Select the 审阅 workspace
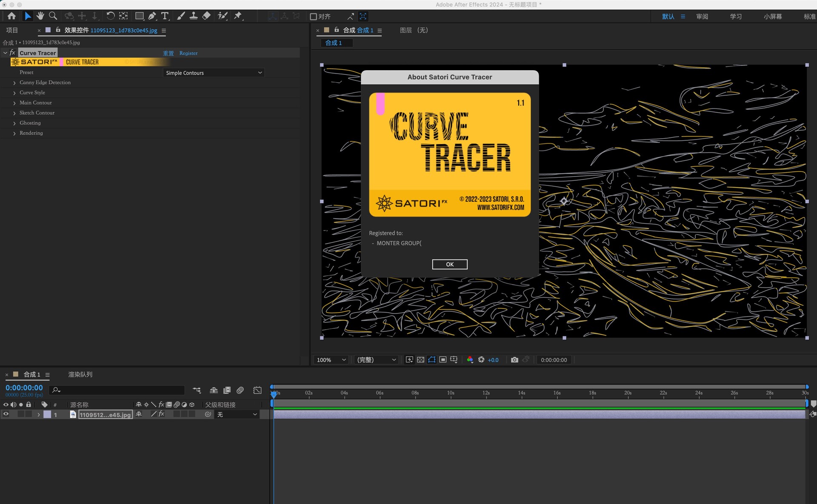The width and height of the screenshot is (817, 504). pyautogui.click(x=702, y=17)
